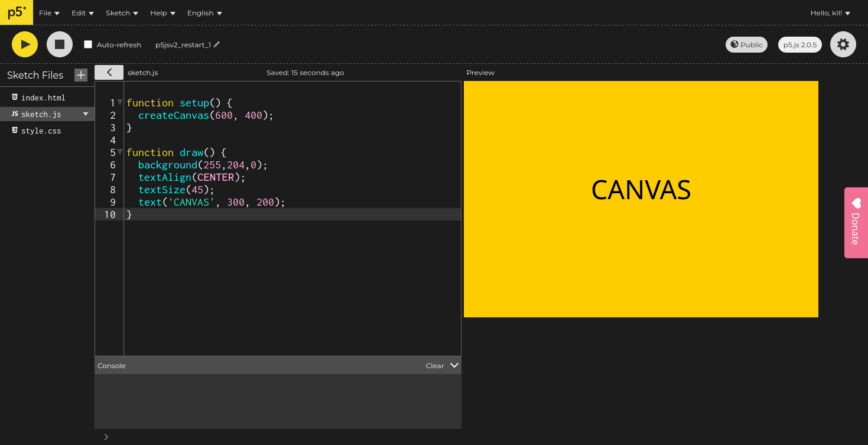Enable the Auto-refresh checkbox
Screen dimensions: 868x445
click(88, 44)
